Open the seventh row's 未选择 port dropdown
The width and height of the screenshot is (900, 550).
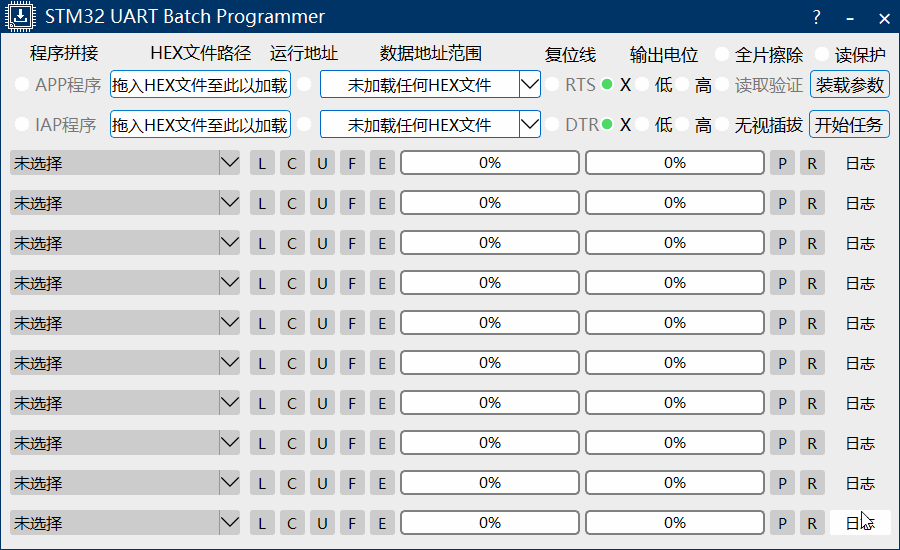coord(125,403)
